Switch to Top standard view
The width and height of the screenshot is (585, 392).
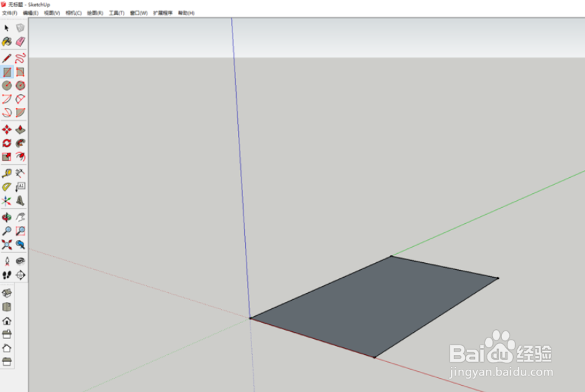[7, 307]
